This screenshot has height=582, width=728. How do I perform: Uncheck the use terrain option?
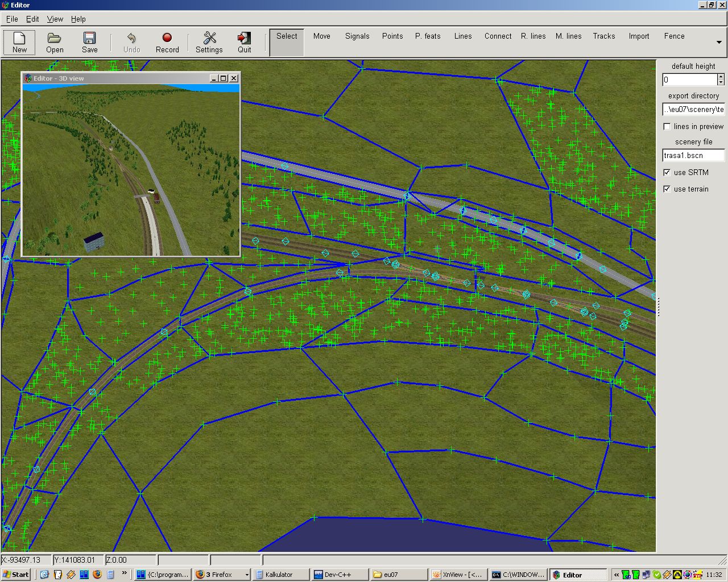tap(667, 189)
